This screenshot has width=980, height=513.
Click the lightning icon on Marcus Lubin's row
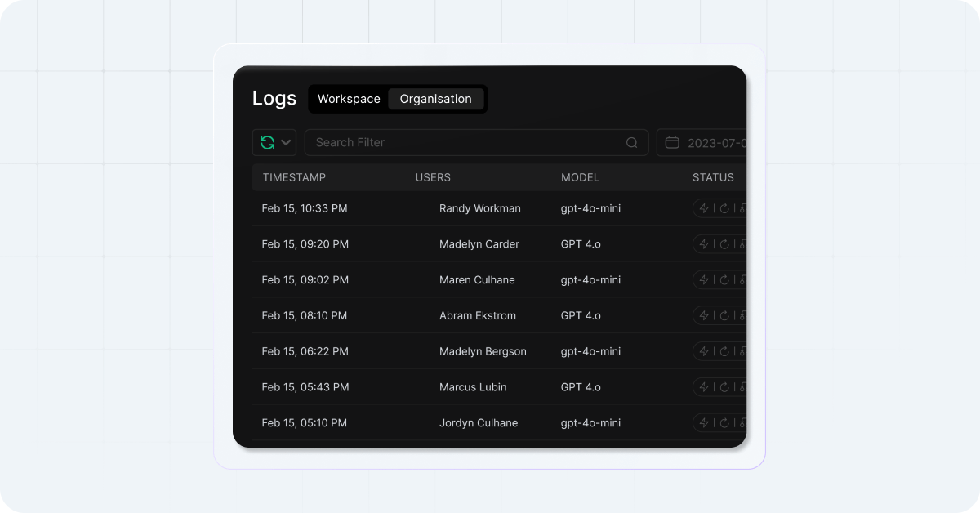click(x=704, y=386)
